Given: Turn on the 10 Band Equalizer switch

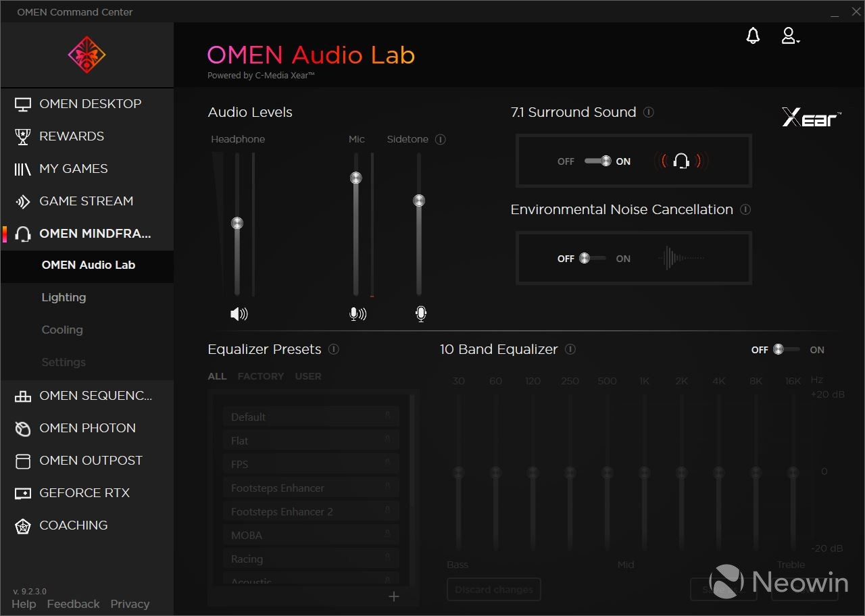Looking at the screenshot, I should tap(787, 349).
